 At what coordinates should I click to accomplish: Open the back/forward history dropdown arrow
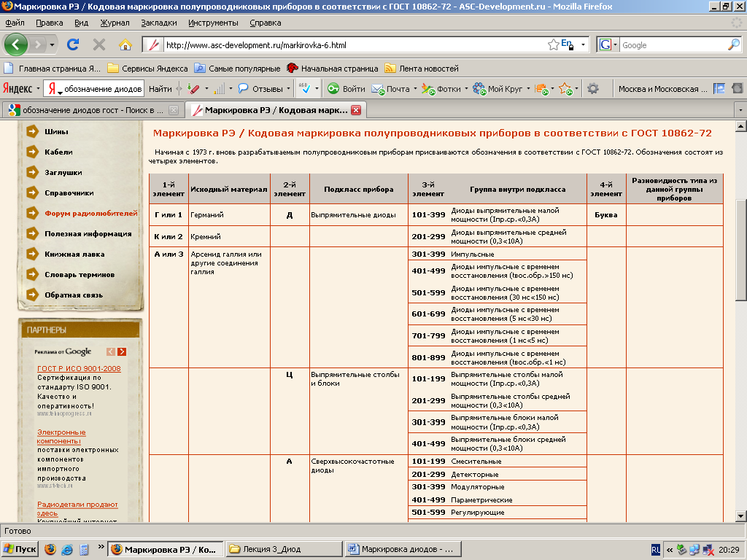[52, 45]
